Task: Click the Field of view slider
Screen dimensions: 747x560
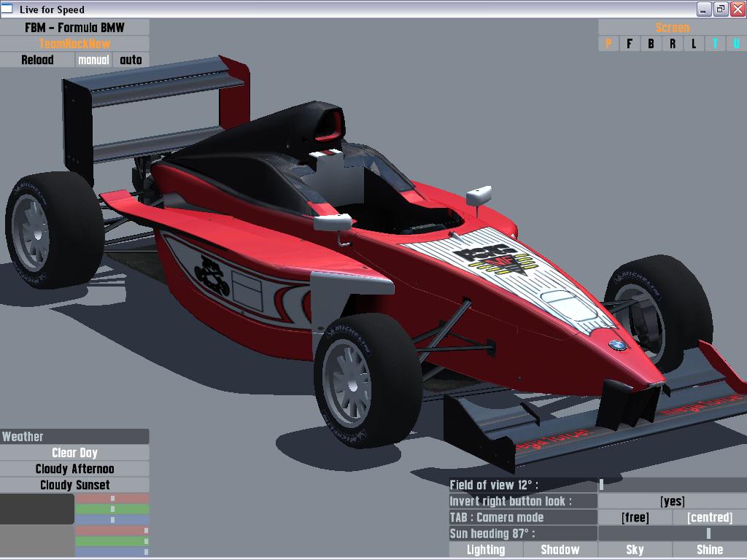Action: (672, 485)
